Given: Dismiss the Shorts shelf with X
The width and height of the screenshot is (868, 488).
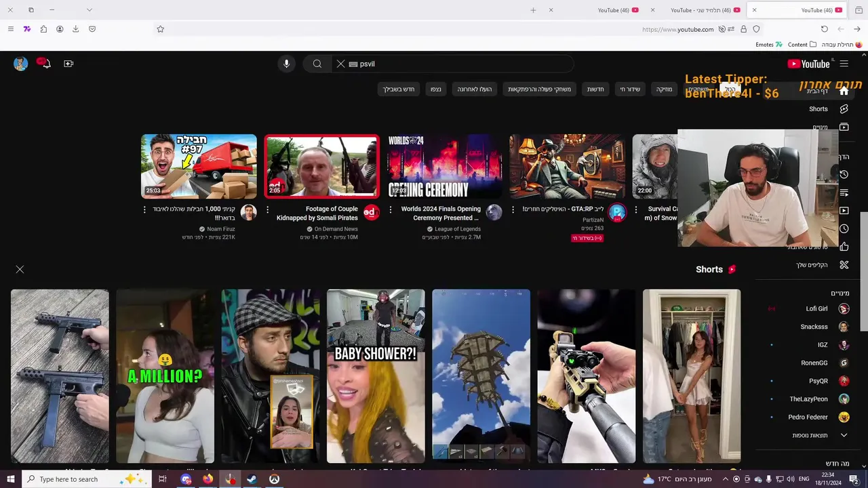Looking at the screenshot, I should pyautogui.click(x=20, y=269).
